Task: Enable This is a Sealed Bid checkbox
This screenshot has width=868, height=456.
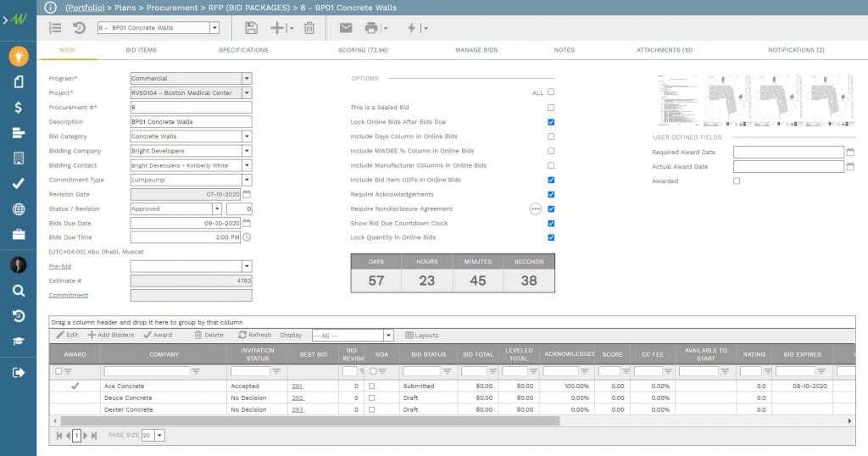Action: coord(551,108)
